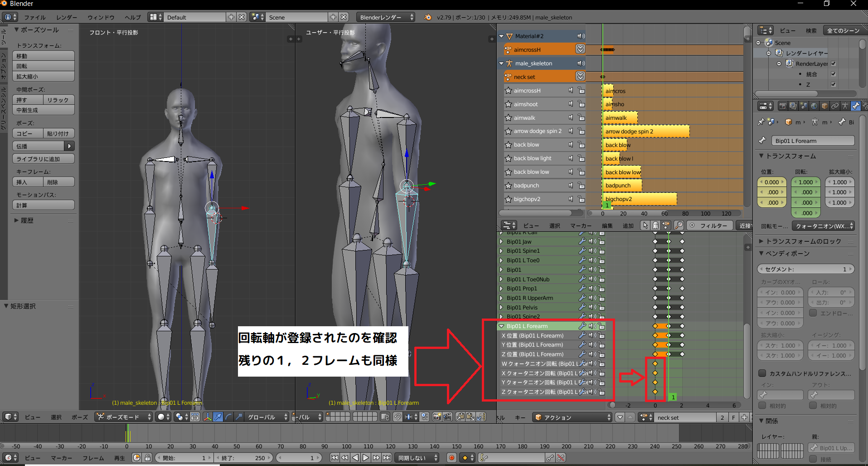Enable カスタムハンドルリファレンス checkbox
This screenshot has width=868, height=466.
click(x=762, y=373)
